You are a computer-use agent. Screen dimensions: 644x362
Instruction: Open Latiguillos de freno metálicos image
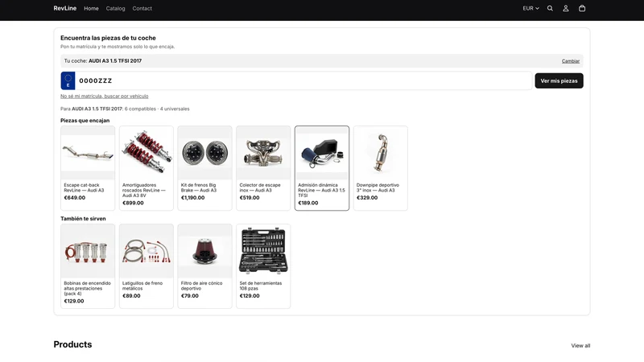(147, 251)
